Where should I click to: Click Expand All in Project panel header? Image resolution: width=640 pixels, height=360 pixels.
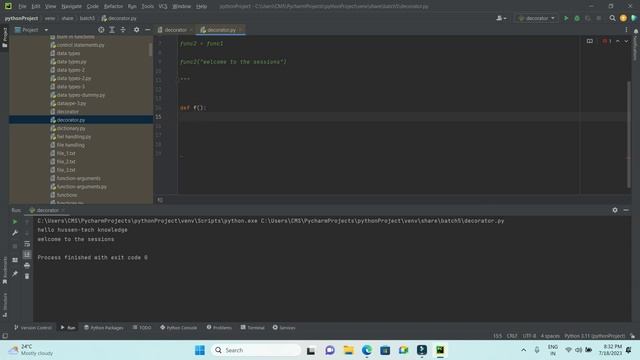[112, 30]
